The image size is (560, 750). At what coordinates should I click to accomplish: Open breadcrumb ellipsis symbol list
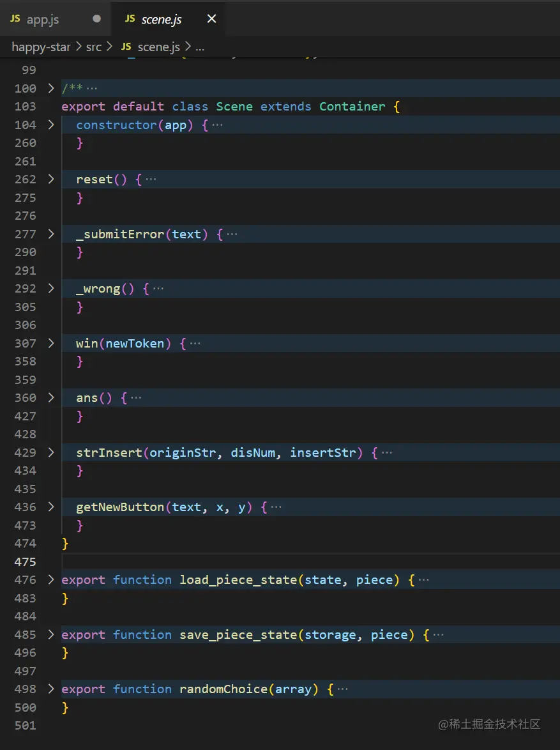coord(200,47)
